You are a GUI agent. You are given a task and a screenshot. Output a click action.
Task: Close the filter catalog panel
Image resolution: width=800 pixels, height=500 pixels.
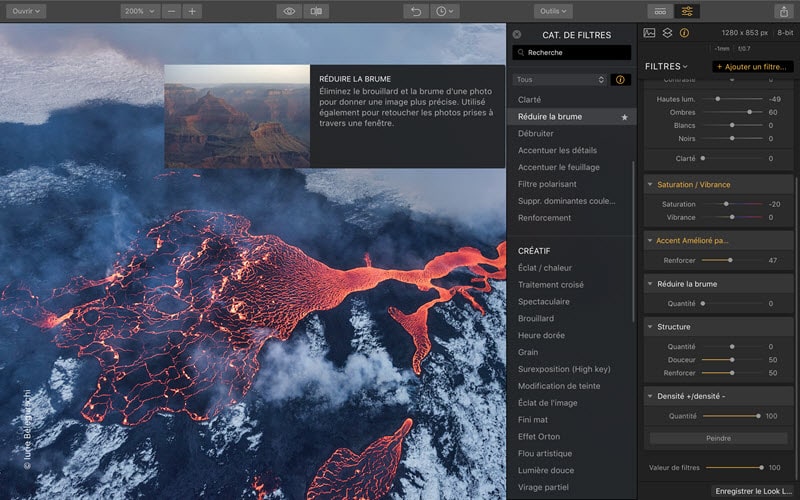(x=517, y=34)
